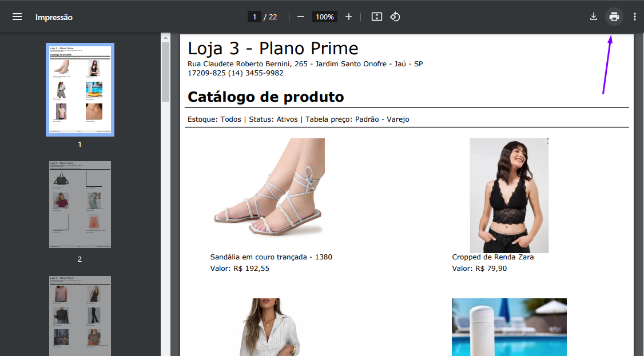
Task: Select page 3 thumbnail
Action: pos(80,316)
